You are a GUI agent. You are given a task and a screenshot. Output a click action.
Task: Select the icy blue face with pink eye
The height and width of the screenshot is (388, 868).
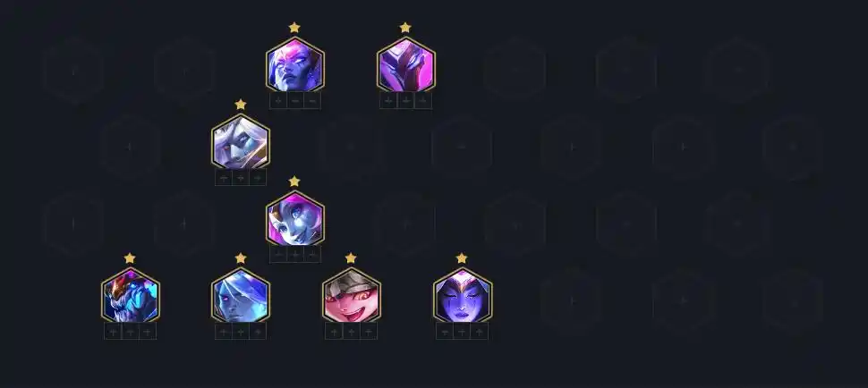click(x=240, y=296)
